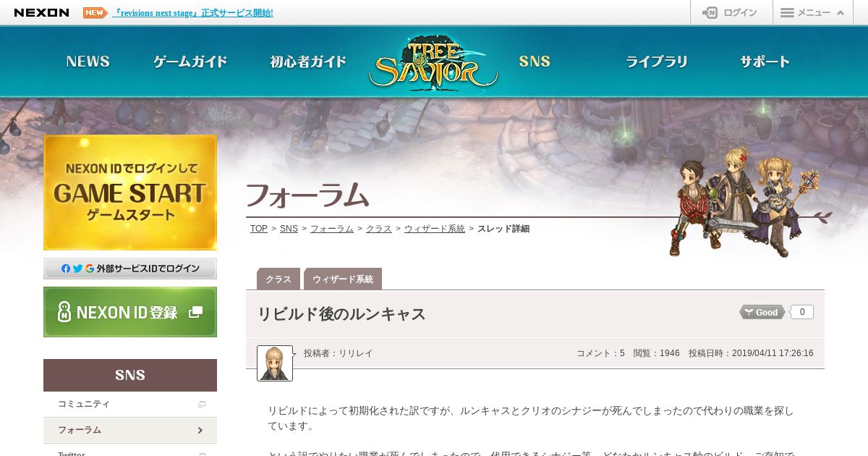Open フォーラム in the sidebar

130,430
